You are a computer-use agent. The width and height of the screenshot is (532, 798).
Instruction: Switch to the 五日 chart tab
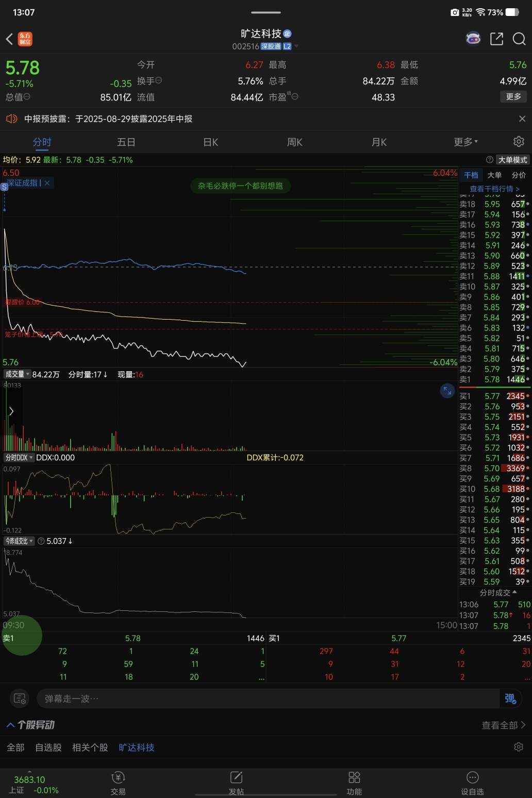point(126,142)
